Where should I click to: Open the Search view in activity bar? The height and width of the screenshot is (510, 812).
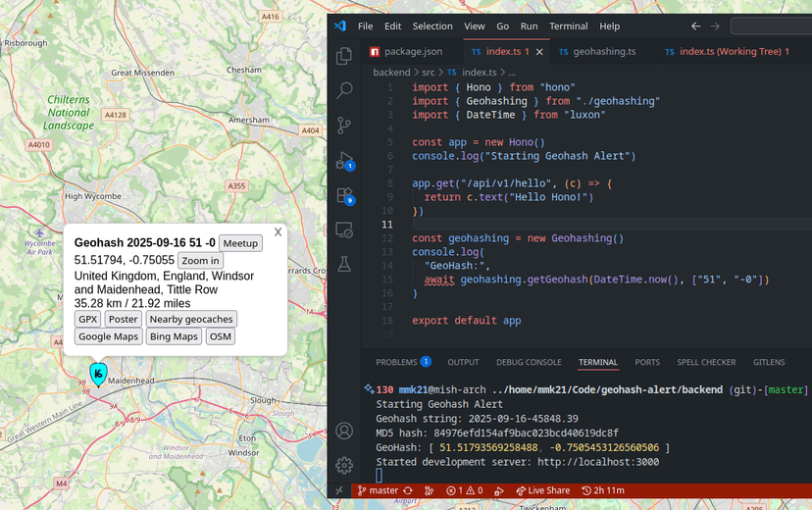click(344, 90)
